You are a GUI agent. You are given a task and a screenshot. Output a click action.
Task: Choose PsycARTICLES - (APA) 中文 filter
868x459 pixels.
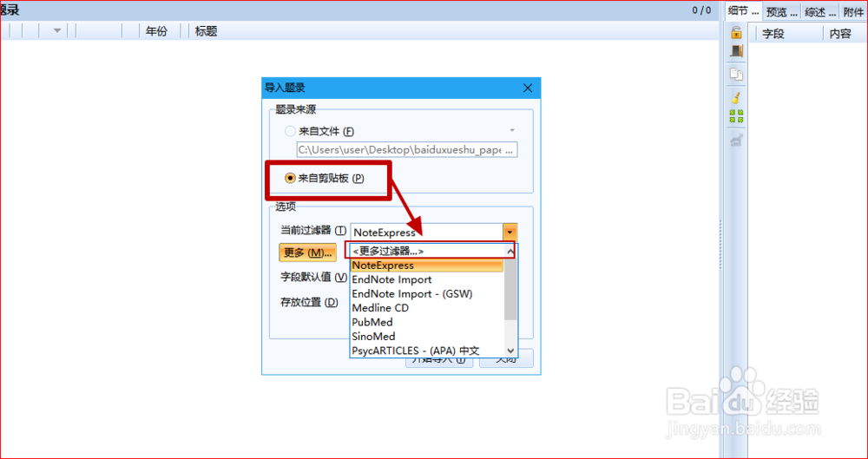427,351
